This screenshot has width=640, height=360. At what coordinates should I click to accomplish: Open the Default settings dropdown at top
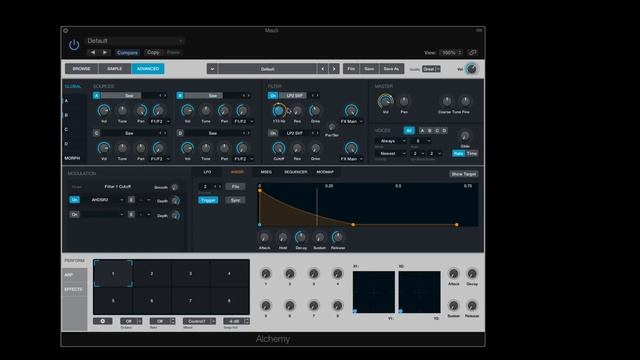(135, 41)
